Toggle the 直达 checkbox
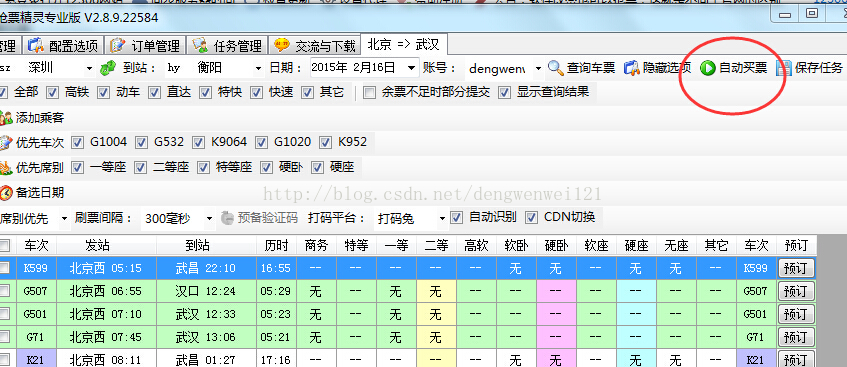 154,92
